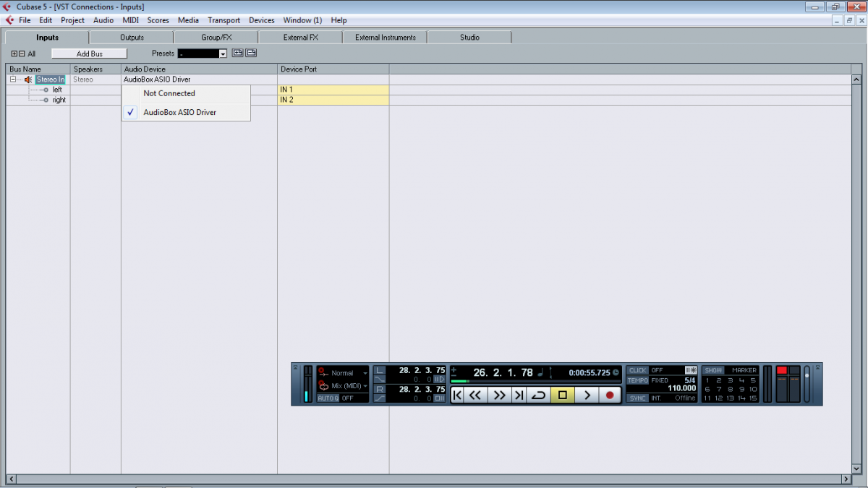Adjust the transport output level slider
Screen dimensions: 868x488
pyautogui.click(x=807, y=384)
